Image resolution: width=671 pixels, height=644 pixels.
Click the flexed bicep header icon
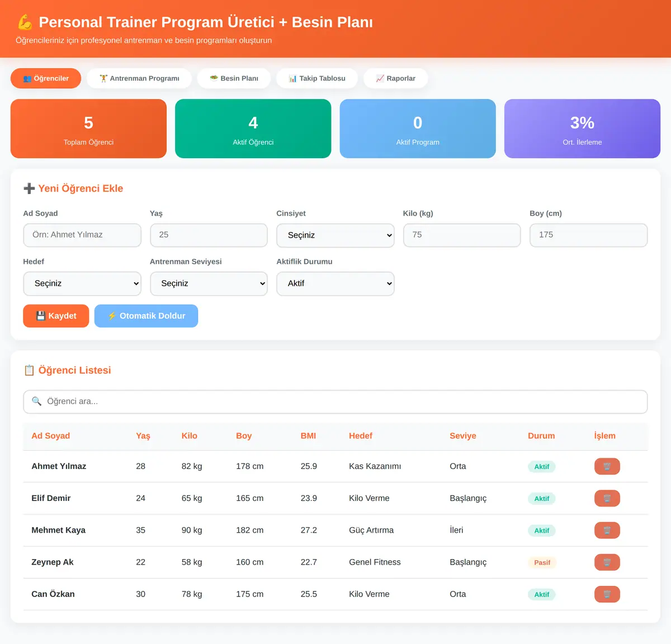[25, 22]
